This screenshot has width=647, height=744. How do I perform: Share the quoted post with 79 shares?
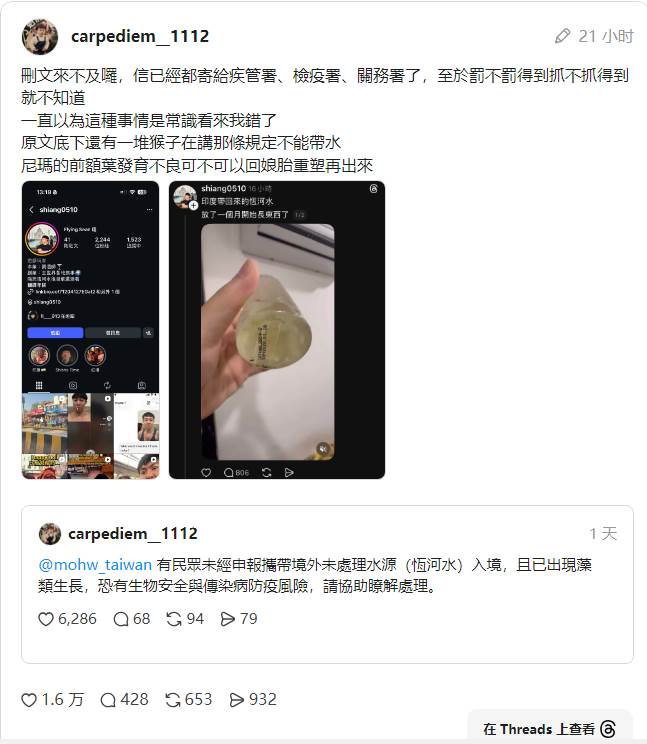click(x=228, y=619)
